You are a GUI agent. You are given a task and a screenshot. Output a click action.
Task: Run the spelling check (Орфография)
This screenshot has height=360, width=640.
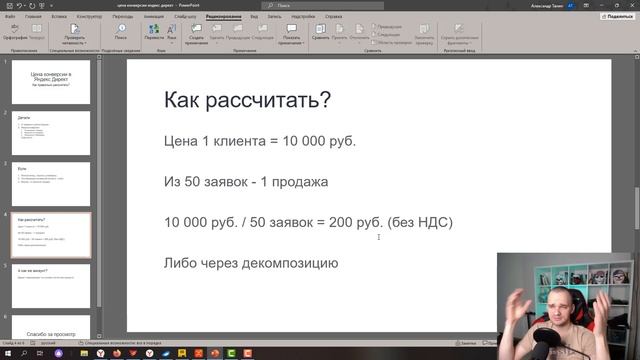[15, 32]
